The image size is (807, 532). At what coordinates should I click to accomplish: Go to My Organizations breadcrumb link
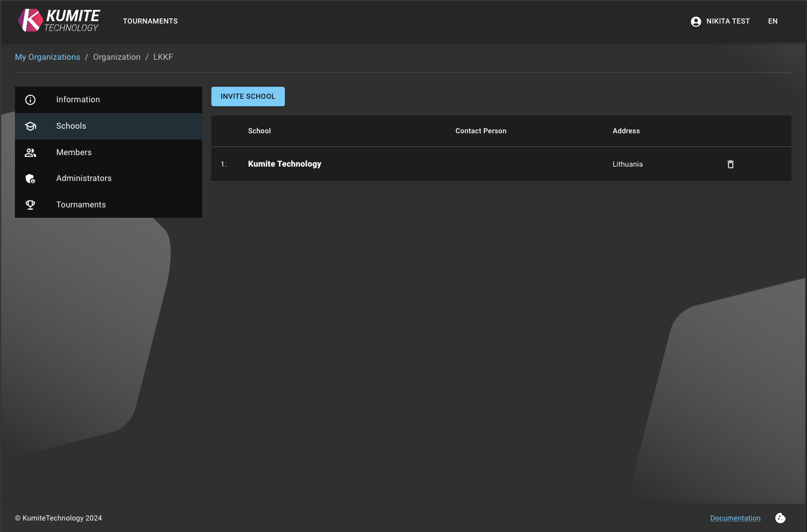click(x=48, y=57)
